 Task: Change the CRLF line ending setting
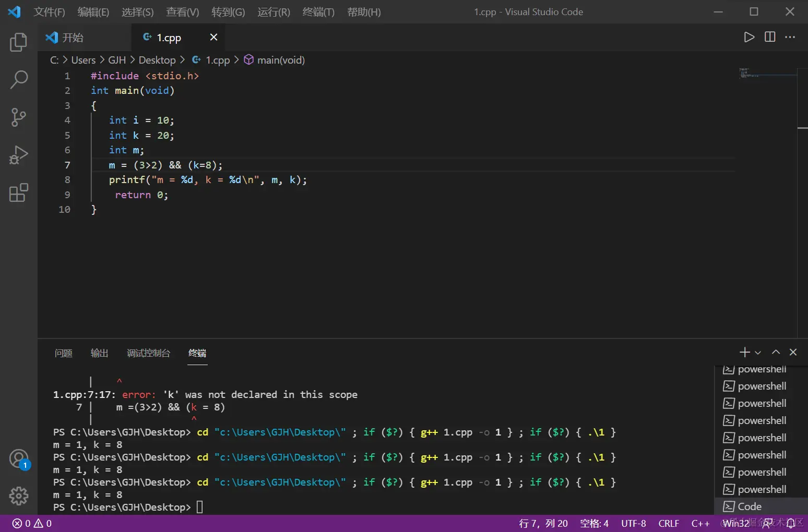[668, 523]
